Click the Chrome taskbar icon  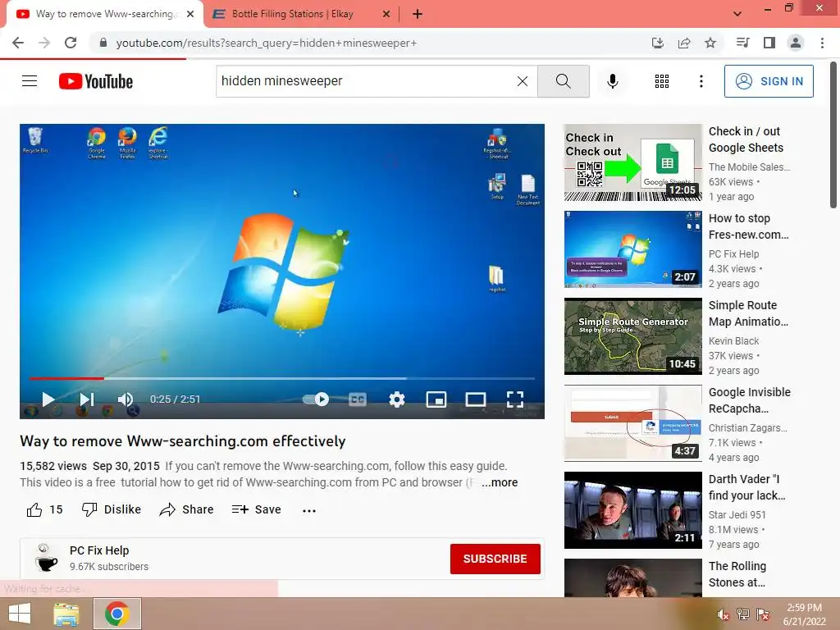coord(117,614)
